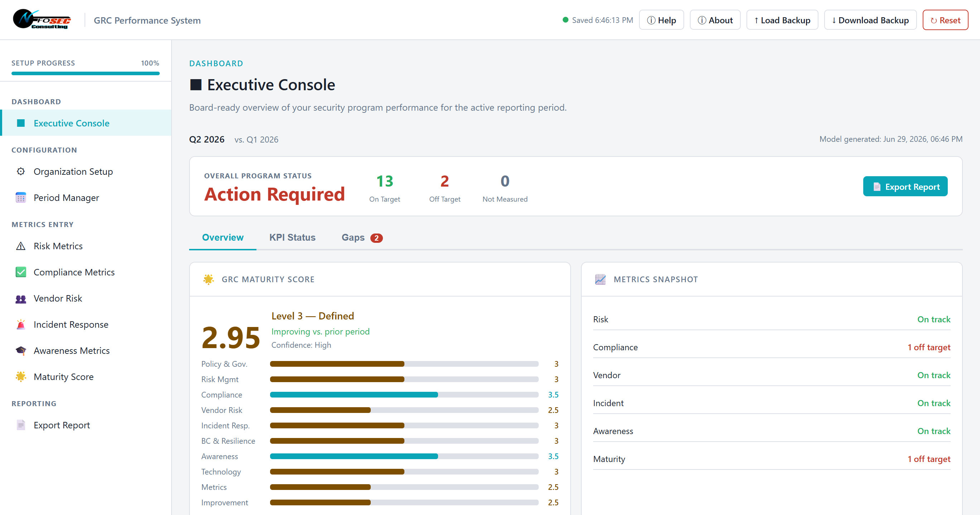Navigate to Compliance Metrics

[86, 272]
